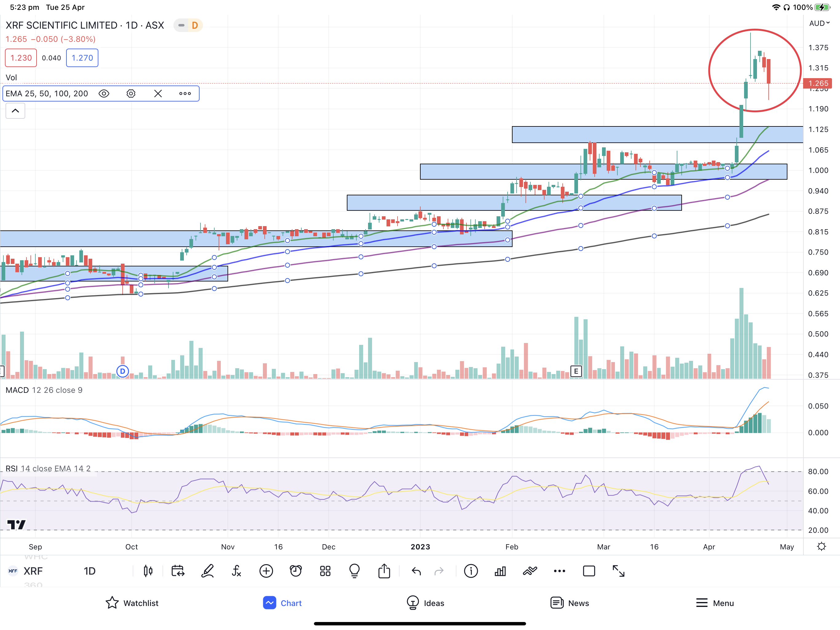
Task: Open the 1D timeframe selector
Action: (x=89, y=571)
